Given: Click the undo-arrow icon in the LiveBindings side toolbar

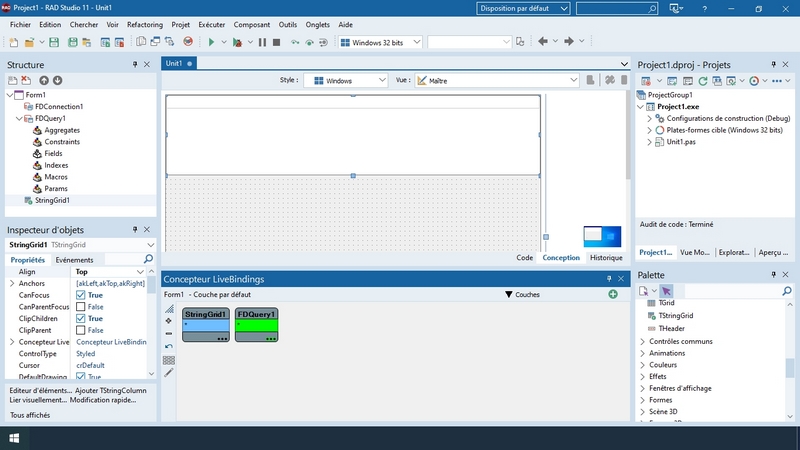Looking at the screenshot, I should point(169,346).
